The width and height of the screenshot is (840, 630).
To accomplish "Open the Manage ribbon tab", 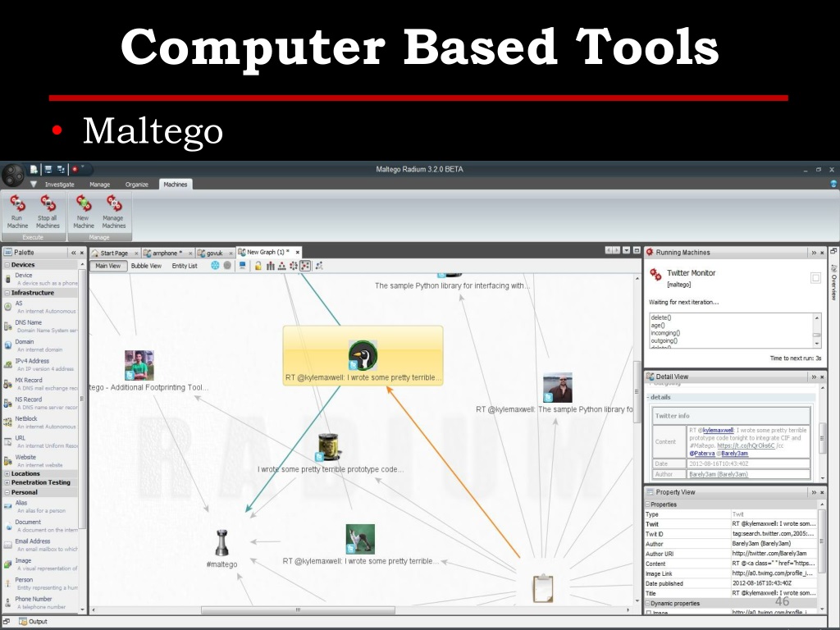I will point(99,185).
